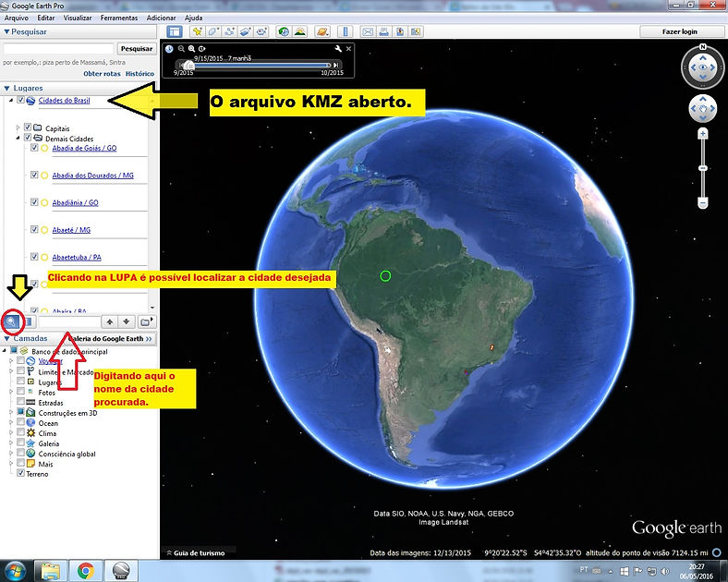The image size is (728, 582).
Task: Uncheck the Cidades do Brasil checkbox
Action: click(20, 100)
